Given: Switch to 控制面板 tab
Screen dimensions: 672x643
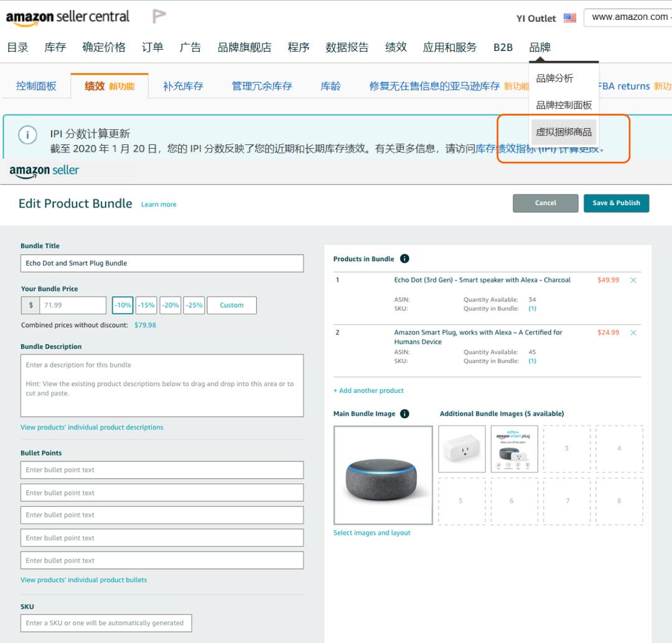Looking at the screenshot, I should tap(36, 86).
